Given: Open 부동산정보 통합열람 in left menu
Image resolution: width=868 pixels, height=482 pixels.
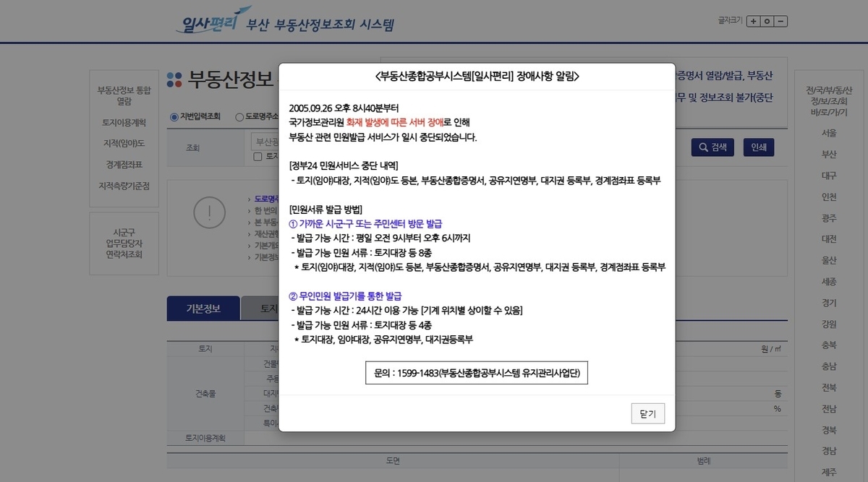Looking at the screenshot, I should click(x=124, y=96).
